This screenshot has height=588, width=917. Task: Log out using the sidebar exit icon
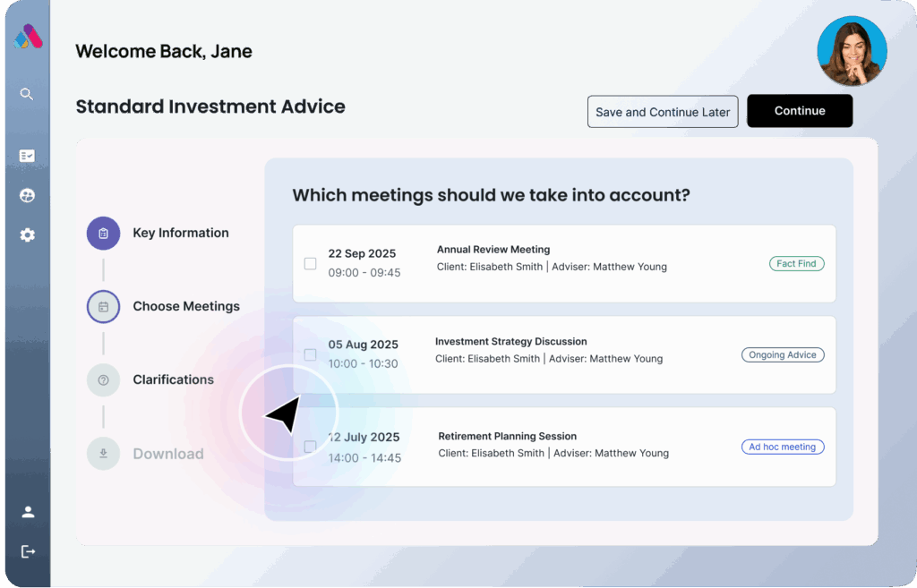click(x=28, y=551)
